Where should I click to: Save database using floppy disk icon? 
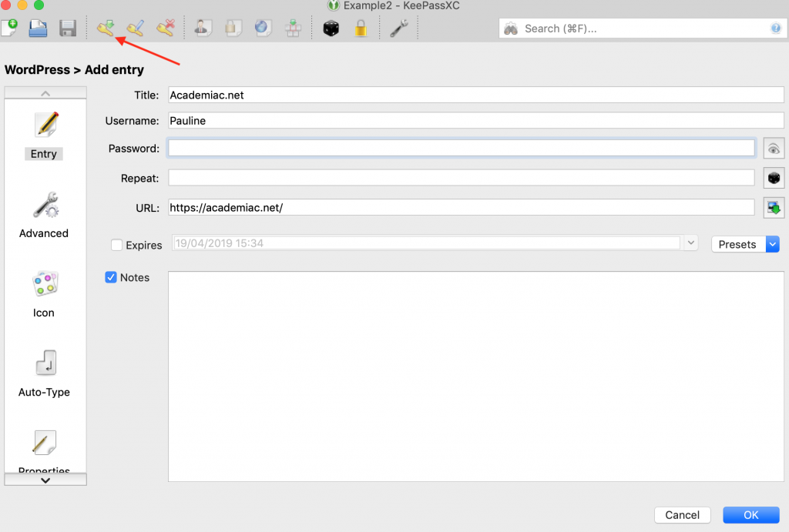[68, 28]
